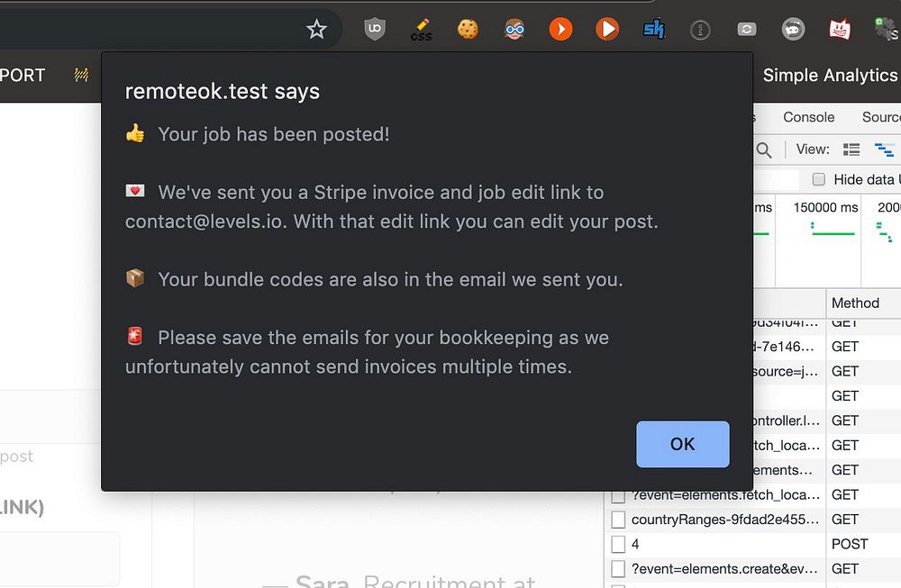Click the red grinning face extension icon
901x588 pixels.
tap(840, 30)
